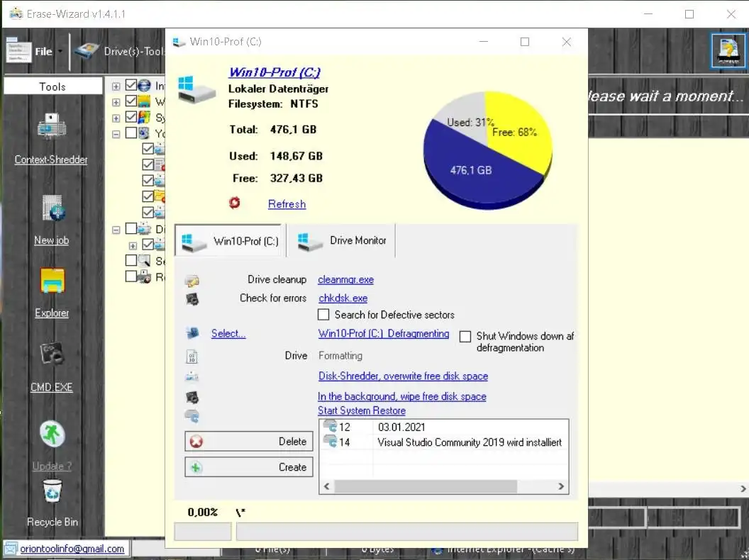Uncheck the second tree checkbox in the main window
The height and width of the screenshot is (560, 749).
tap(131, 101)
